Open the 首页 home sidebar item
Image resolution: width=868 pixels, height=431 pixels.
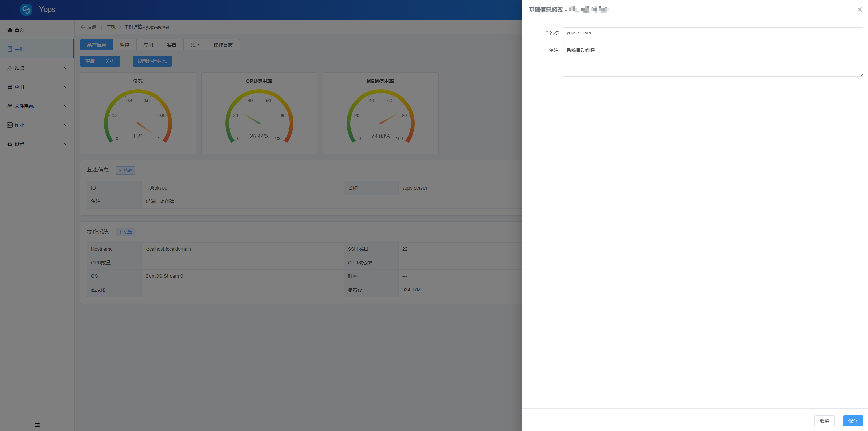37,30
